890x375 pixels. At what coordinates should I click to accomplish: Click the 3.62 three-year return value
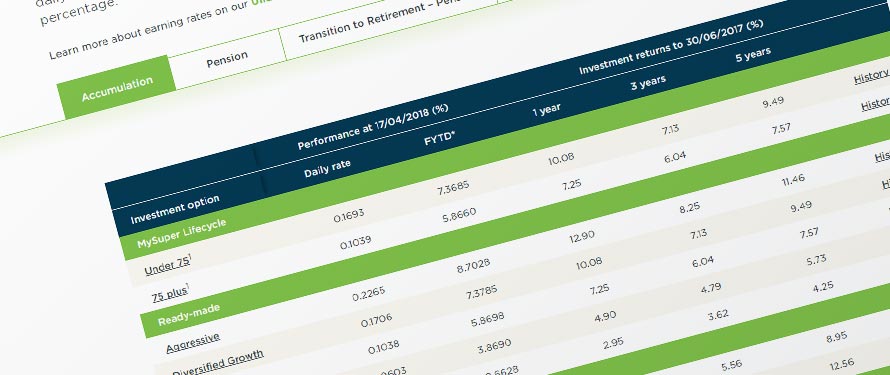click(x=718, y=315)
